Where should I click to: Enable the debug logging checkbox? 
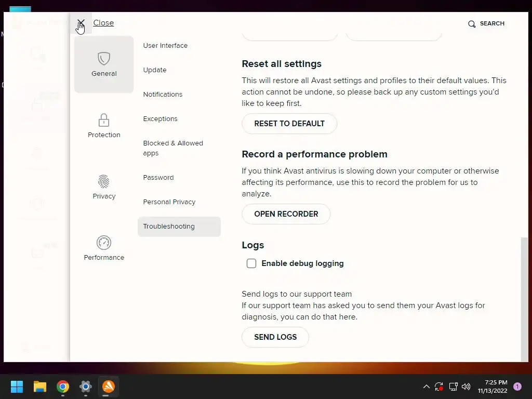[x=251, y=263]
